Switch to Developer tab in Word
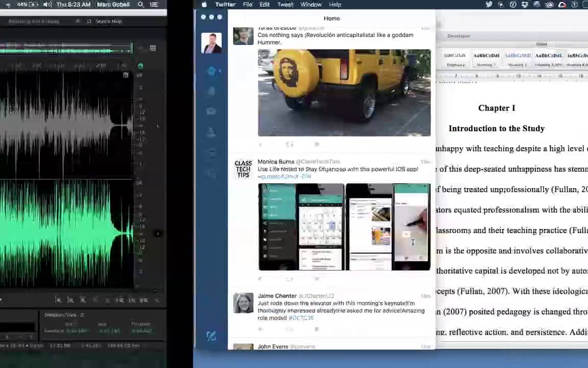The image size is (588, 368). click(x=459, y=36)
